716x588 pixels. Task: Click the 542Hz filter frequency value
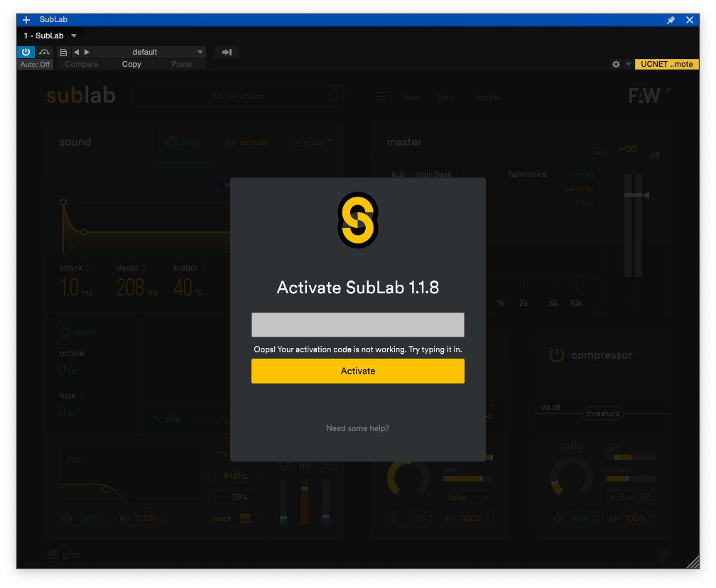pyautogui.click(x=235, y=476)
